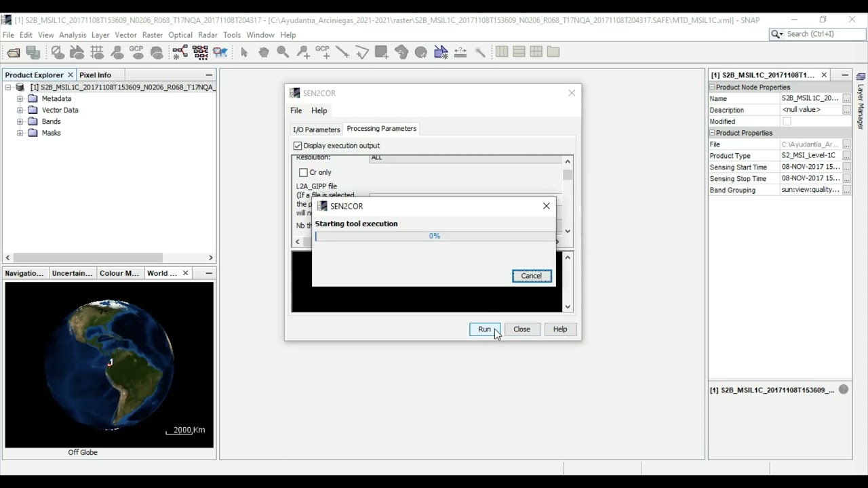The height and width of the screenshot is (488, 868).
Task: Click the Save Product toolbar icon
Action: click(33, 52)
